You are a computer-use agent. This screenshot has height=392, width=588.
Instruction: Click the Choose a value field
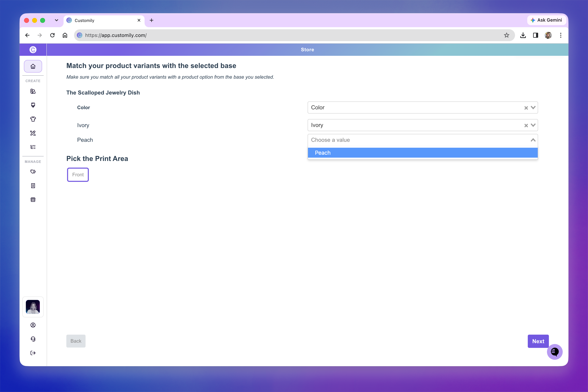(x=422, y=140)
